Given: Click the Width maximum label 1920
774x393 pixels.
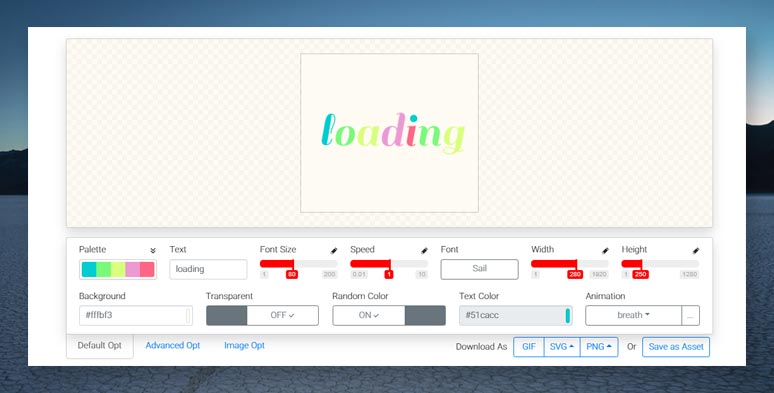Looking at the screenshot, I should click(x=599, y=275).
